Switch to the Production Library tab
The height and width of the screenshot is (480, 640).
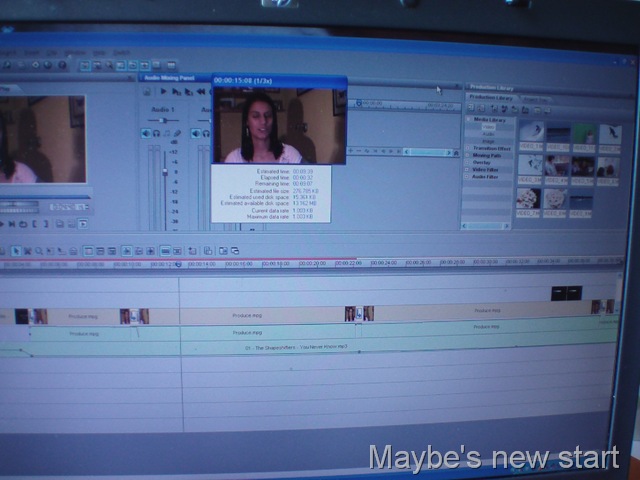(491, 97)
